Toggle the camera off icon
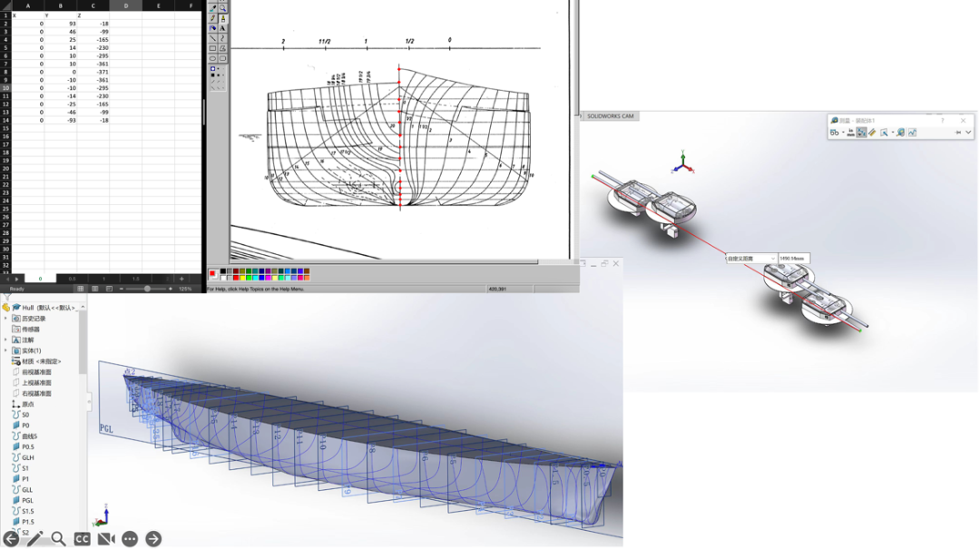Image resolution: width=980 pixels, height=550 pixels. 106,539
